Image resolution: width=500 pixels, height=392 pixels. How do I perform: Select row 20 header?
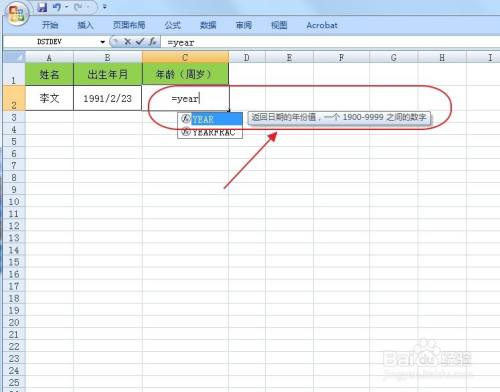[x=14, y=322]
